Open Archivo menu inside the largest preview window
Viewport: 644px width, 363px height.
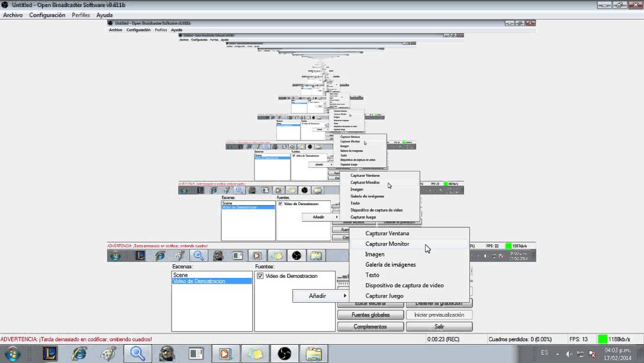click(115, 30)
